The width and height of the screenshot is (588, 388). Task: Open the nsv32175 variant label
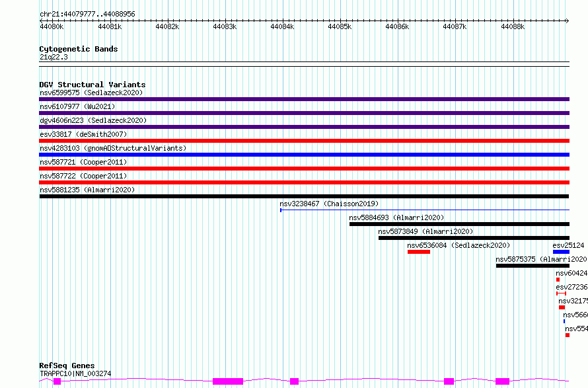click(573, 301)
